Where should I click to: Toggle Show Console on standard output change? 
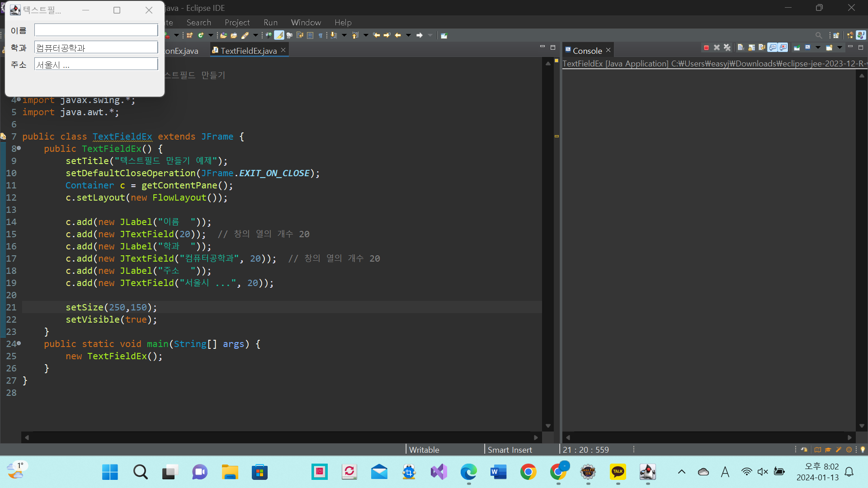[773, 47]
